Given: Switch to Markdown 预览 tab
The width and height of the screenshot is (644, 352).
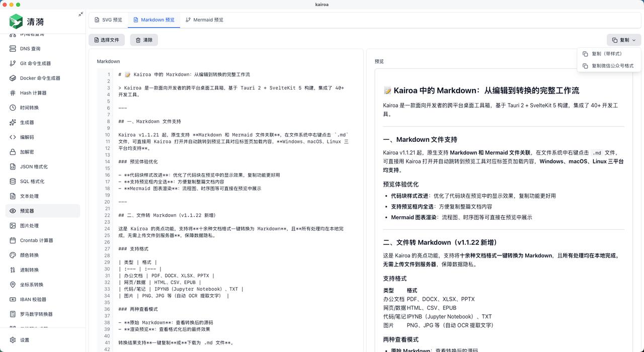Looking at the screenshot, I should coord(153,20).
